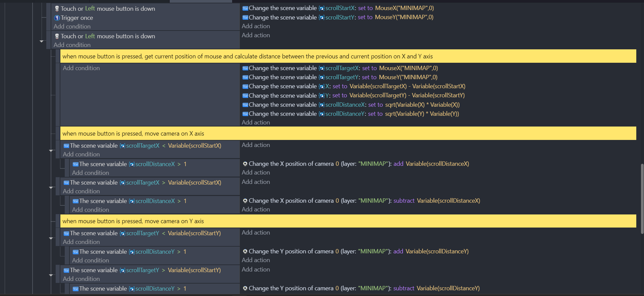Edit action setting X to scrollTargetX minus scrollStartX
Screen dimensions: 644x296
pos(354,86)
